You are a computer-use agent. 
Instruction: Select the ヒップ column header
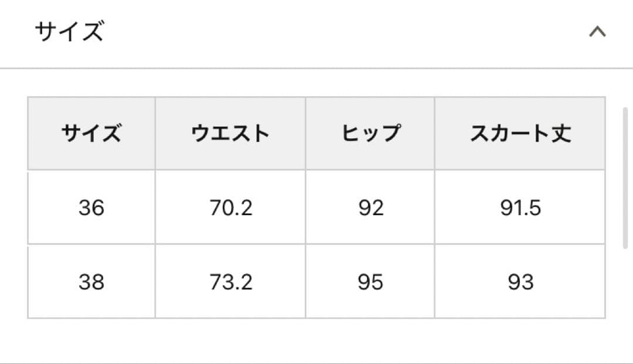coord(370,132)
